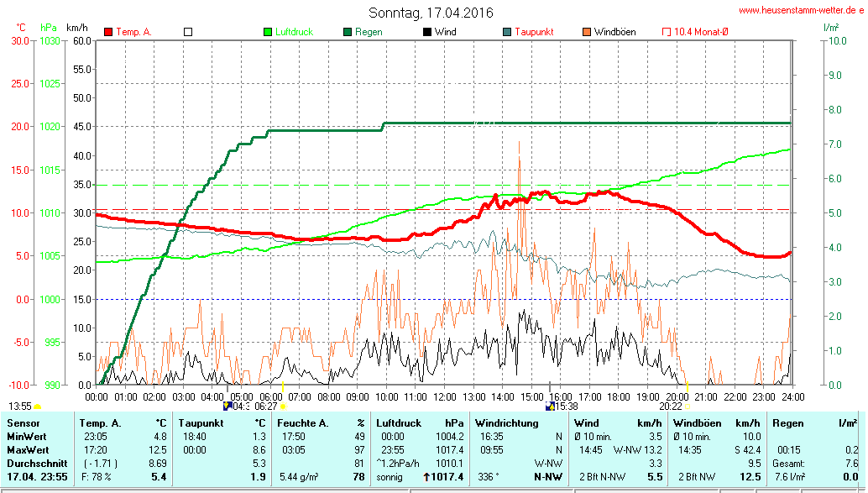This screenshot has width=868, height=493.
Task: Click the dark green Regen legend square
Action: [x=348, y=32]
